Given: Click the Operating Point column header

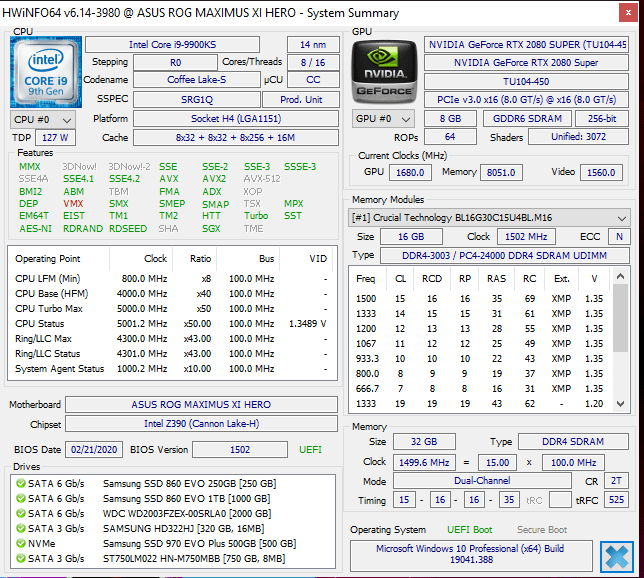Looking at the screenshot, I should click(x=59, y=259).
